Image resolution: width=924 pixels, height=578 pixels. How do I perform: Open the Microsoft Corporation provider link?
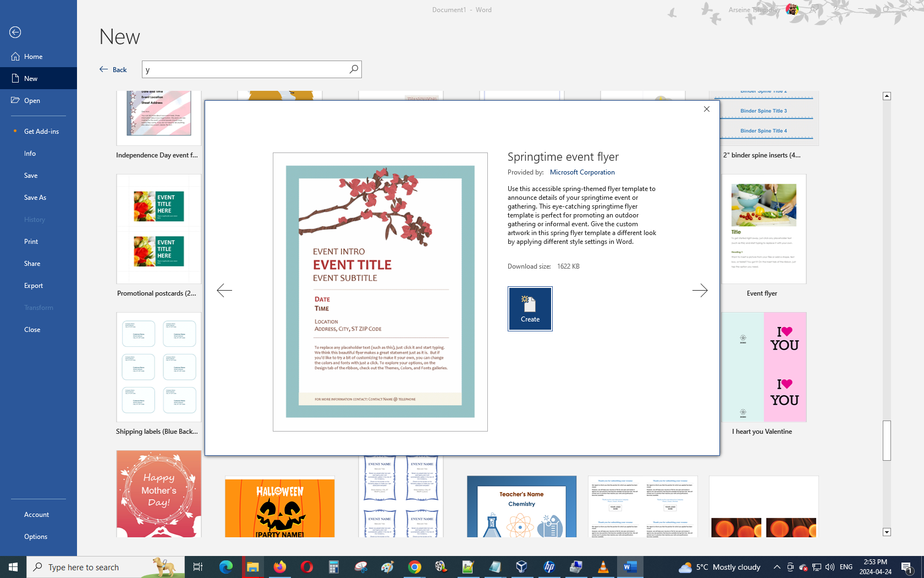coord(582,172)
